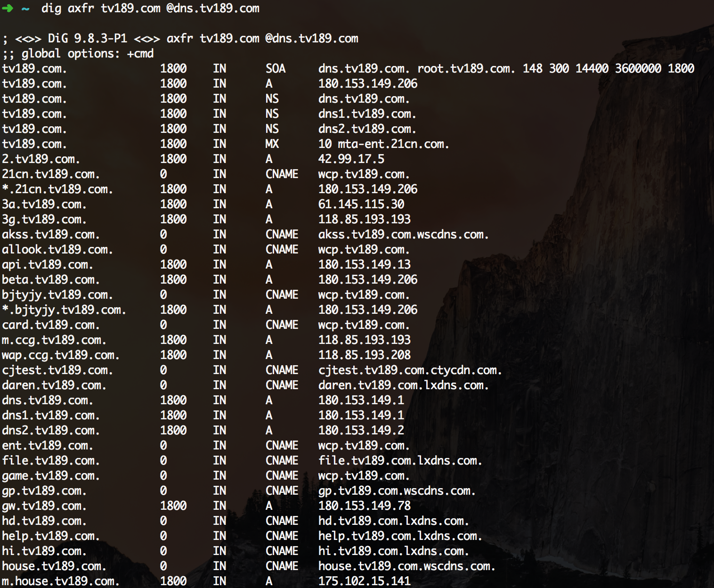Image resolution: width=714 pixels, height=588 pixels.
Task: Click hostname *.bjtyjy.tv189.com.
Action: (64, 310)
